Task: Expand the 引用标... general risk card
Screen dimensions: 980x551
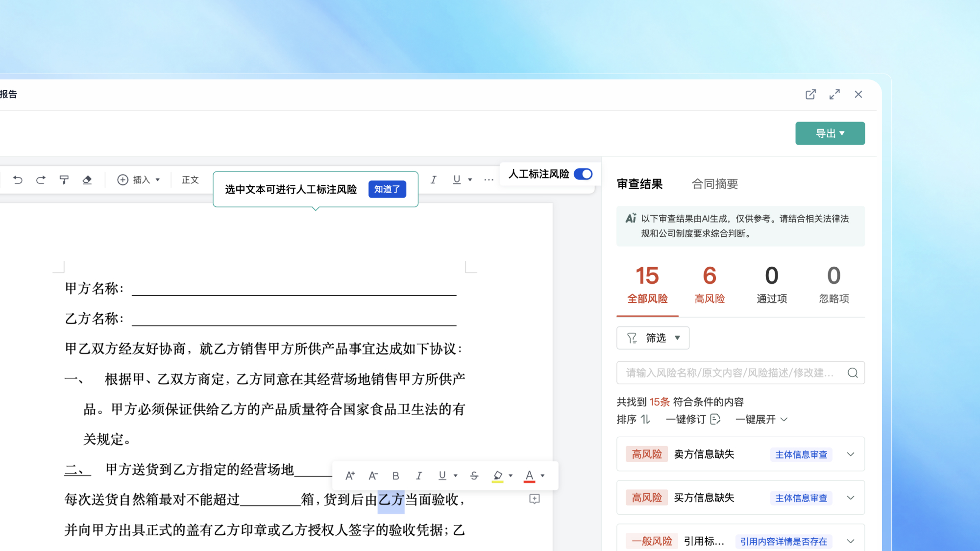Action: pyautogui.click(x=851, y=541)
